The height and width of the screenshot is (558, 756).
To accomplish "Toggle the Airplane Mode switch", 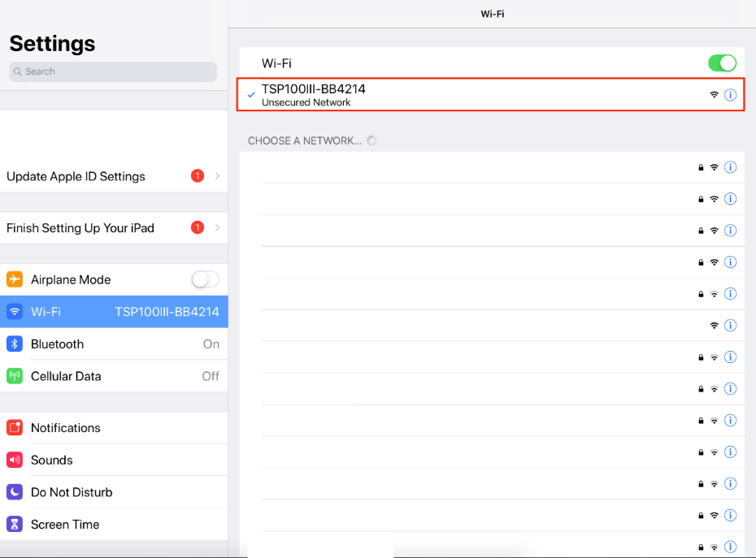I will pyautogui.click(x=206, y=279).
